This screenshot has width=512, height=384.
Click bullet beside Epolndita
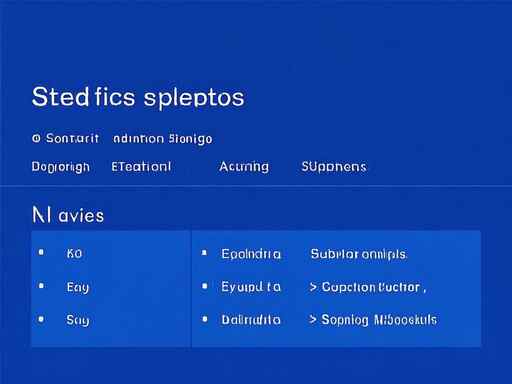(204, 253)
